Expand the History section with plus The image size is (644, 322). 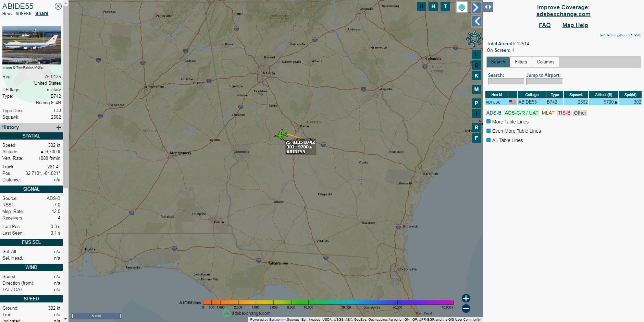click(x=59, y=128)
